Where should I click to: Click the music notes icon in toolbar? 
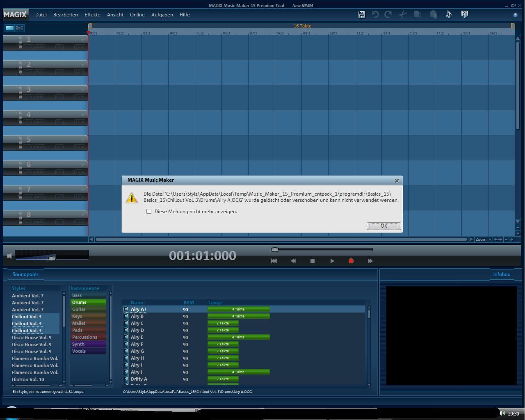[449, 14]
